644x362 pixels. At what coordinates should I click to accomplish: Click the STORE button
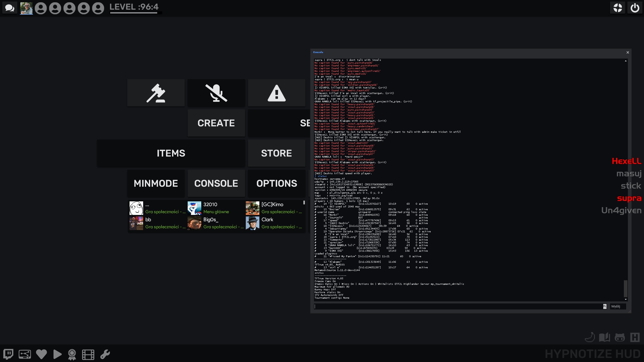click(276, 153)
